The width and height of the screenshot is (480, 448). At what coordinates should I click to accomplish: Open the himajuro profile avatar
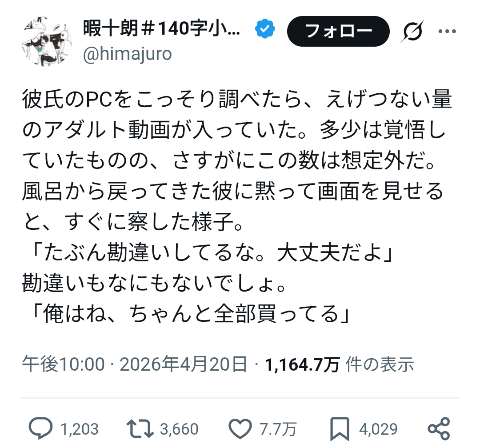pos(43,41)
